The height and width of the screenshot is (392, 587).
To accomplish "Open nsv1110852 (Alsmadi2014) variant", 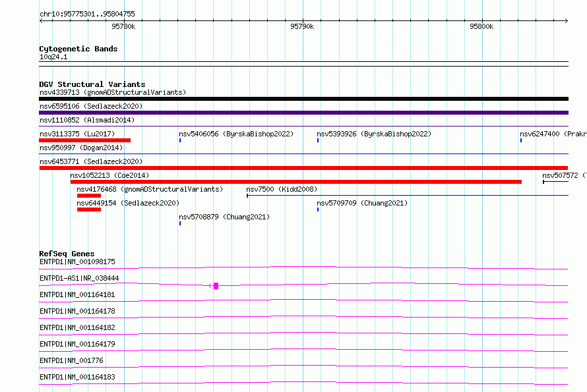I will pos(87,120).
